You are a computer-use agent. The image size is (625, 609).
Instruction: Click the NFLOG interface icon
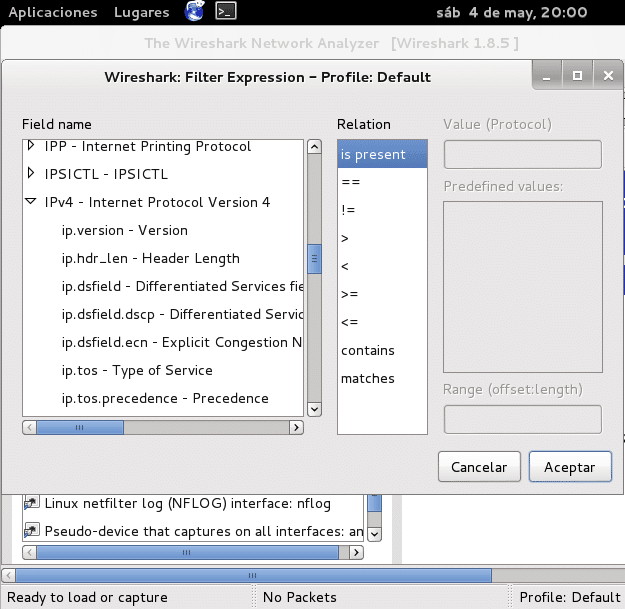[x=31, y=503]
